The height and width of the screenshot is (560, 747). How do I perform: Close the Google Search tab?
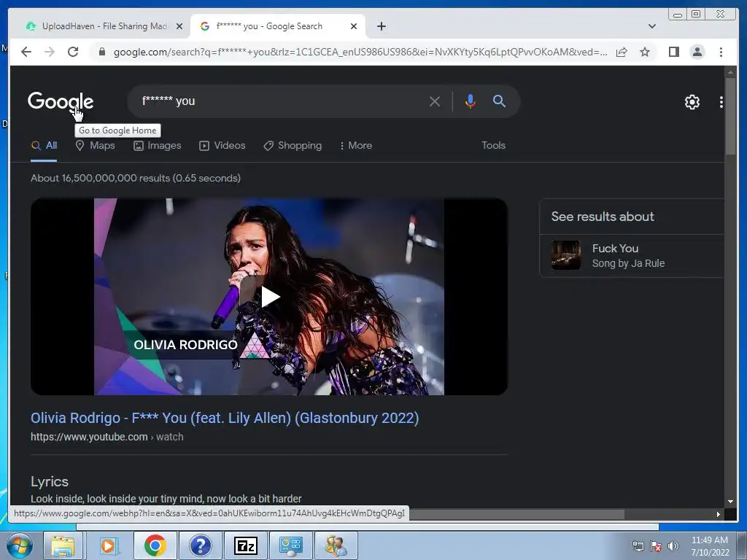tap(354, 26)
